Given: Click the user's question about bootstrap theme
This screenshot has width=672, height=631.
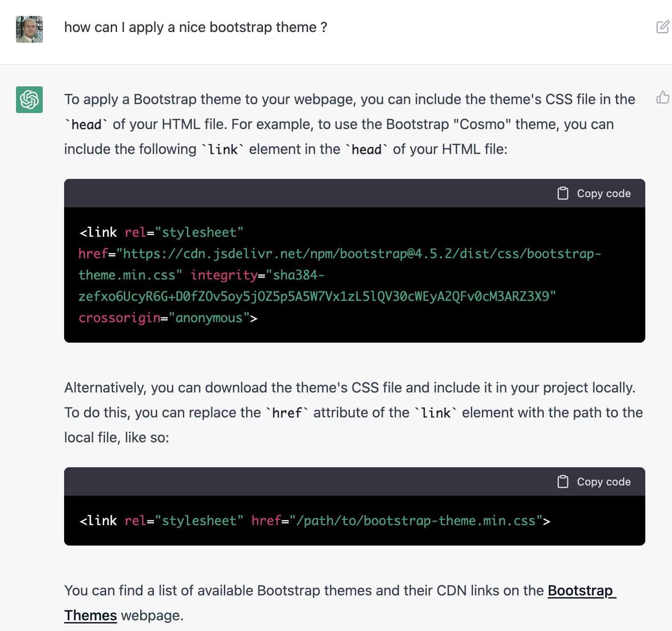Looking at the screenshot, I should (x=195, y=28).
